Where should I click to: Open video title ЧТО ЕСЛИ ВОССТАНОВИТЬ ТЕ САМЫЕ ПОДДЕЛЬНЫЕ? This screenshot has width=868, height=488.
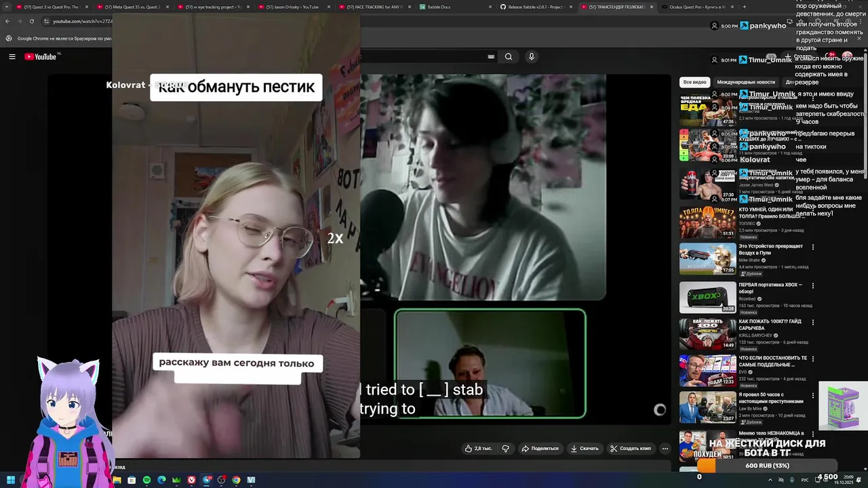(x=773, y=361)
